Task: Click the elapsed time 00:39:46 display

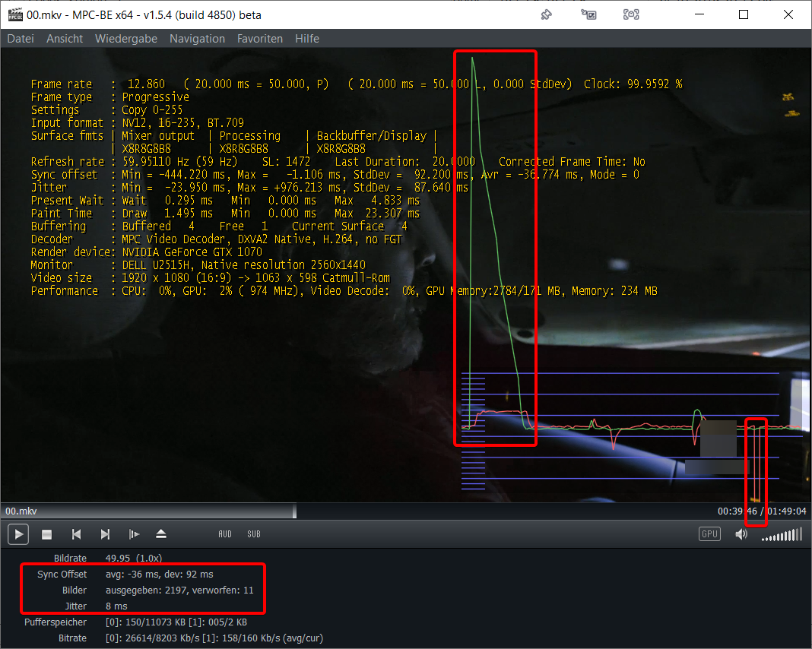Action: pyautogui.click(x=737, y=511)
